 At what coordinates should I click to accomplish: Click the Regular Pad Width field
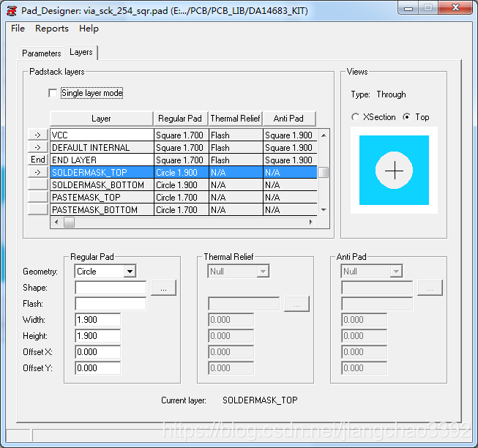[97, 320]
